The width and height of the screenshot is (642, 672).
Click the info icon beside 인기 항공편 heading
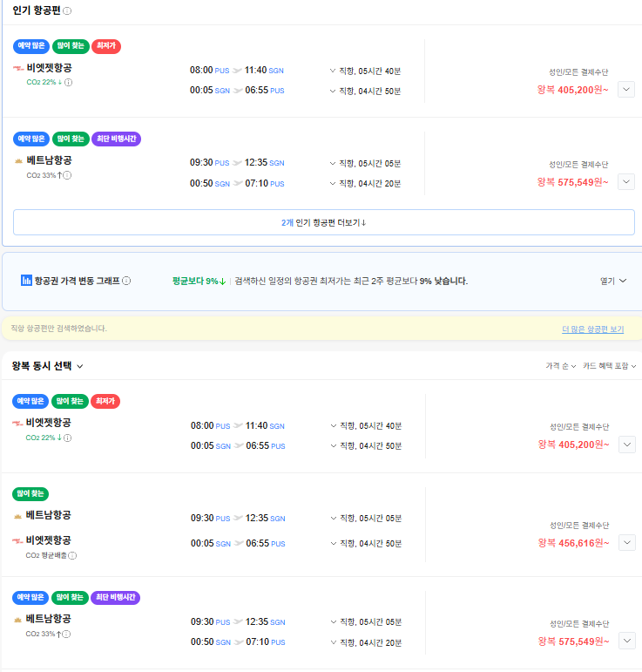point(68,11)
